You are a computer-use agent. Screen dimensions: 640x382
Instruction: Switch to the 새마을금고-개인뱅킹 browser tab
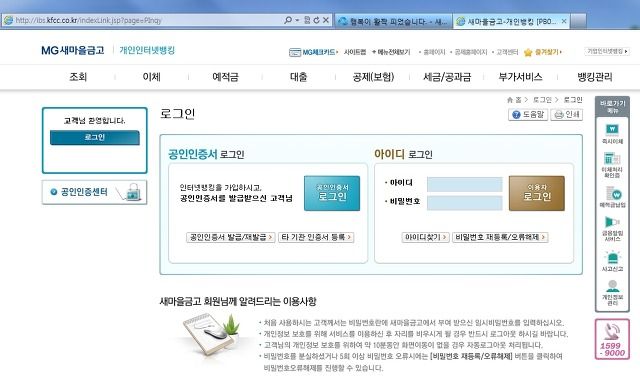click(506, 21)
